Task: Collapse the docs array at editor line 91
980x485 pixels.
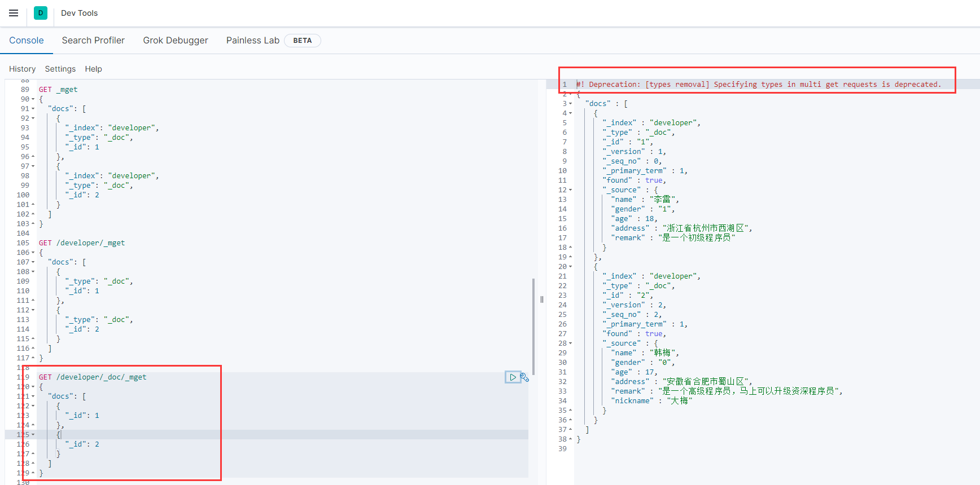Action: tap(33, 109)
